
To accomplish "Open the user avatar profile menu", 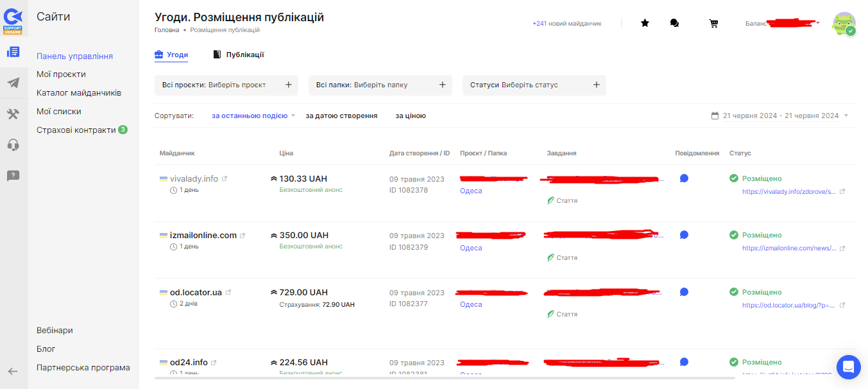I will pyautogui.click(x=844, y=24).
